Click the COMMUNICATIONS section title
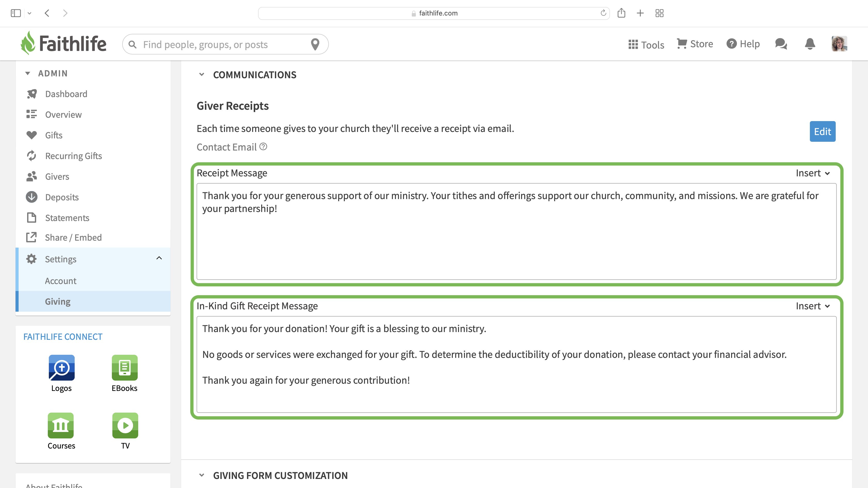 click(x=255, y=75)
